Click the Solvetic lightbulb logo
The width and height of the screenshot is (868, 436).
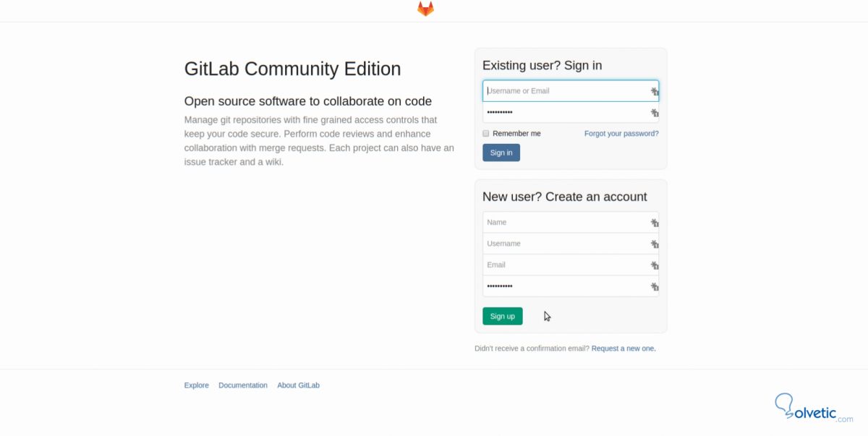click(784, 406)
